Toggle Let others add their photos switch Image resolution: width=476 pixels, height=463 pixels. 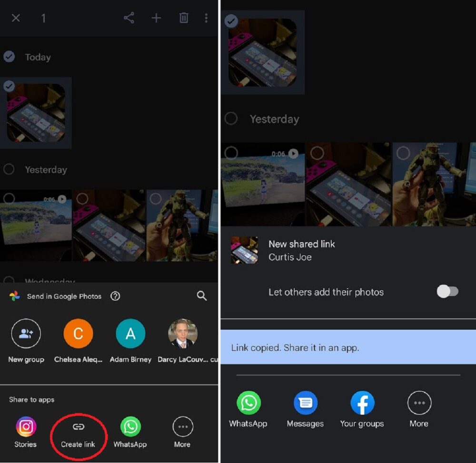coord(447,292)
